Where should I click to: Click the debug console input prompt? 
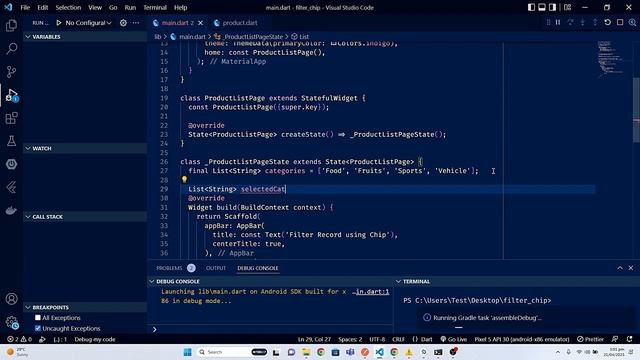point(270,329)
